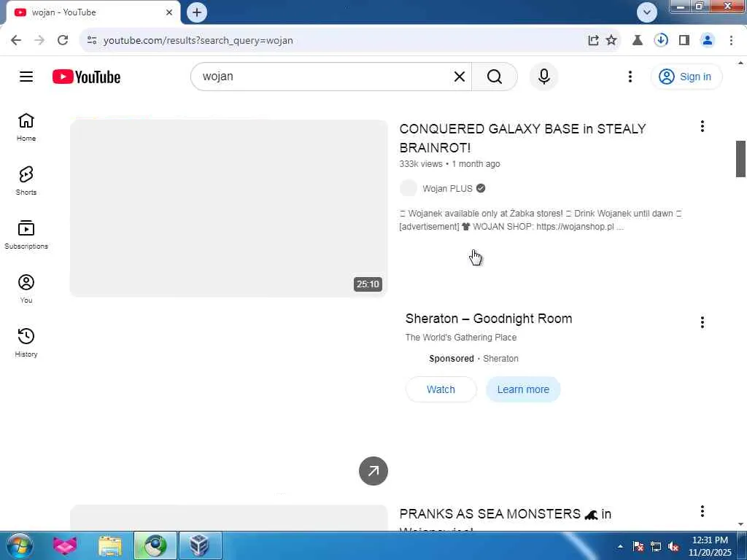Image resolution: width=747 pixels, height=560 pixels.
Task: Click the ad's round external-link arrow icon
Action: 373,471
